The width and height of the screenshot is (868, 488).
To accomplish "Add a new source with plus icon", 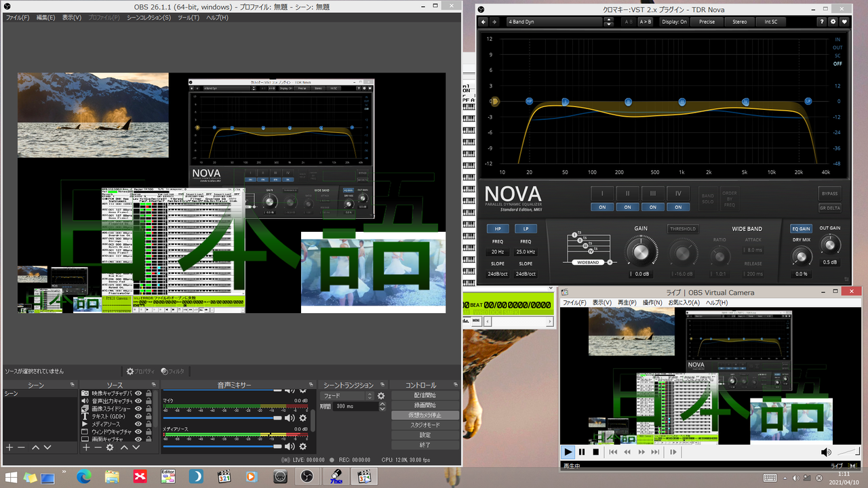I will pyautogui.click(x=87, y=447).
